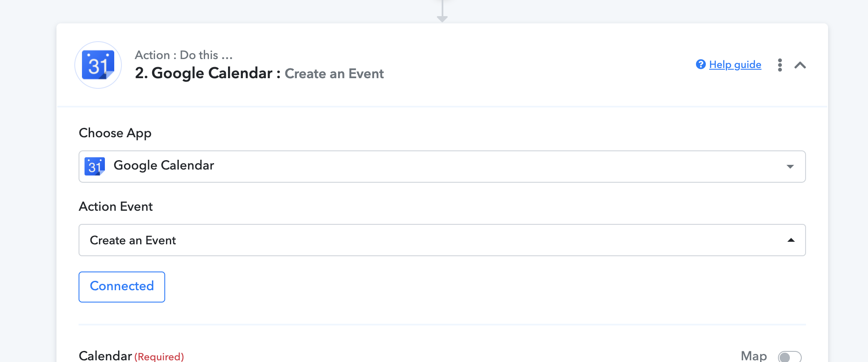Viewport: 868px width, 362px height.
Task: Click the workflow connector arrow above the step
Action: pyautogui.click(x=442, y=11)
